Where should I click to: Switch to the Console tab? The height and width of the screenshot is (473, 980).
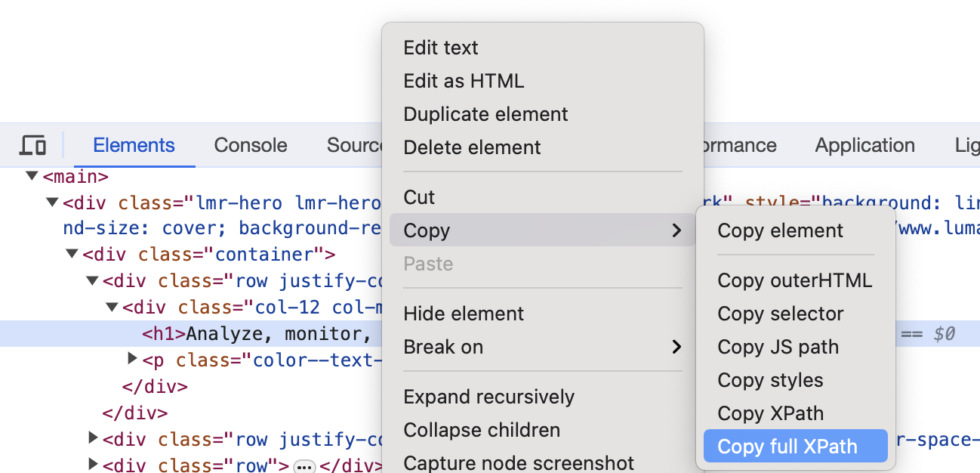251,145
